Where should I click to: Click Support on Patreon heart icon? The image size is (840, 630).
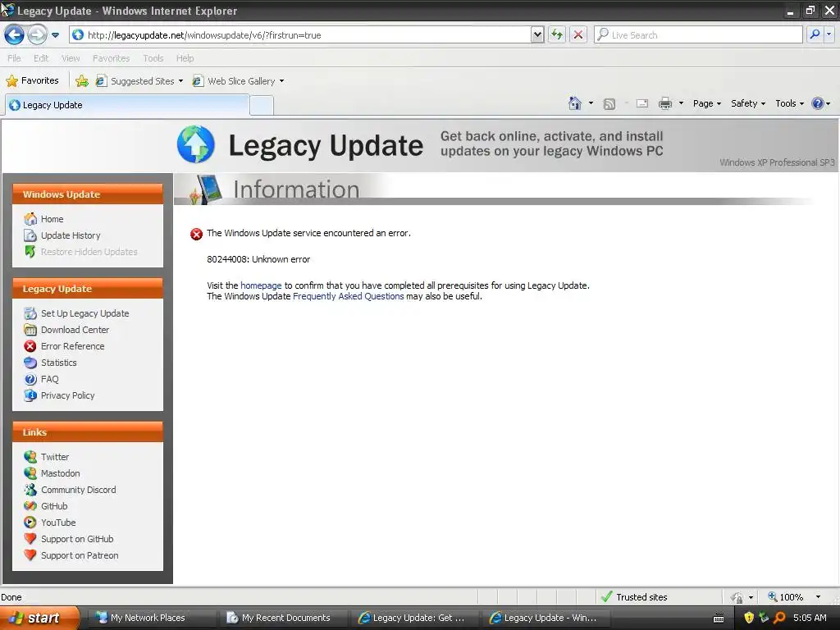pos(30,555)
